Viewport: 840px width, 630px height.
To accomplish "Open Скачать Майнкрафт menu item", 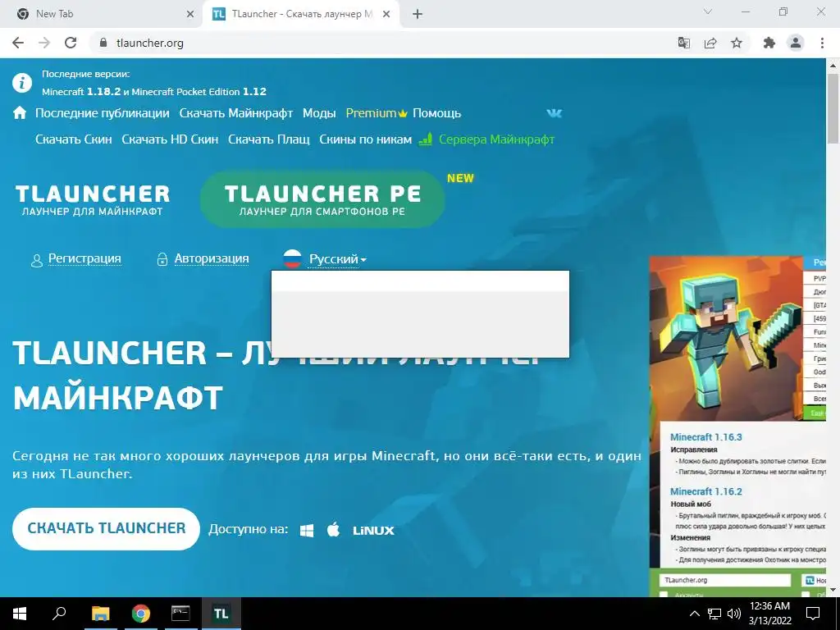I will pyautogui.click(x=235, y=113).
